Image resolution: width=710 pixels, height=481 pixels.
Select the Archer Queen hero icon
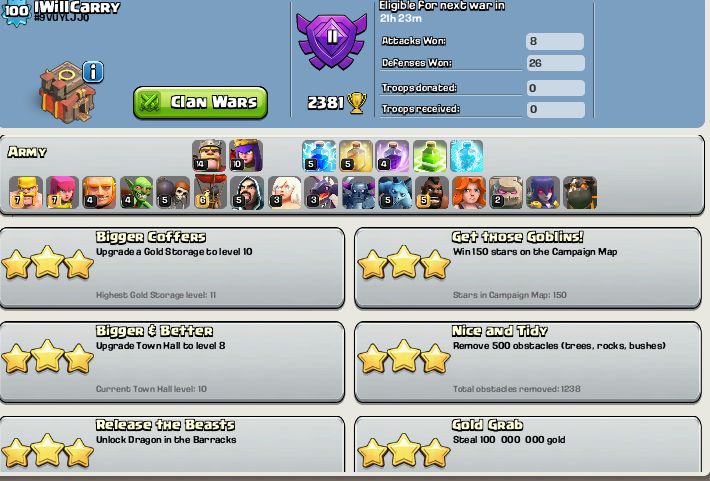click(246, 155)
